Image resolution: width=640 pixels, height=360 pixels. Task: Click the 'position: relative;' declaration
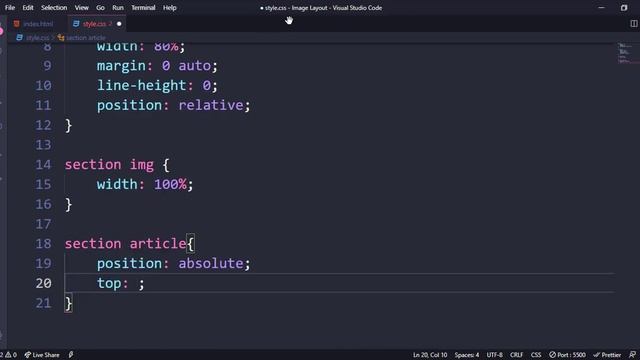click(173, 105)
